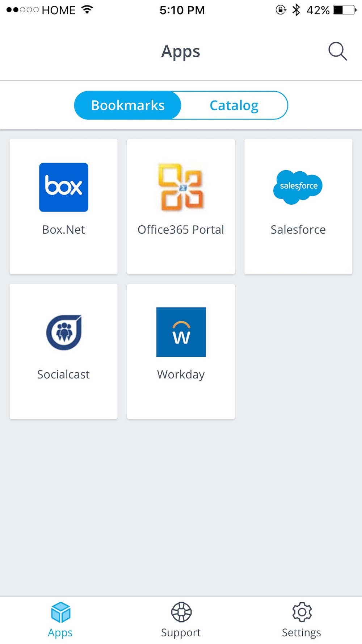
Task: Tap the Apps page title
Action: click(181, 52)
